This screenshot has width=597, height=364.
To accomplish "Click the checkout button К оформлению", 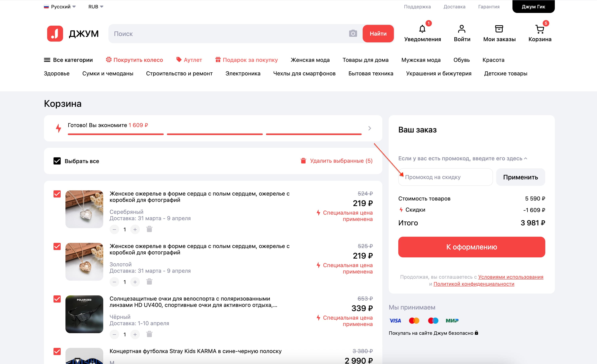I will coord(471,247).
